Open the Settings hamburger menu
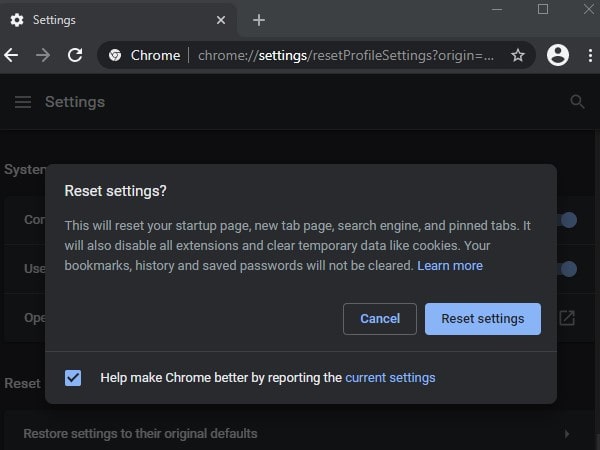 pyautogui.click(x=23, y=102)
